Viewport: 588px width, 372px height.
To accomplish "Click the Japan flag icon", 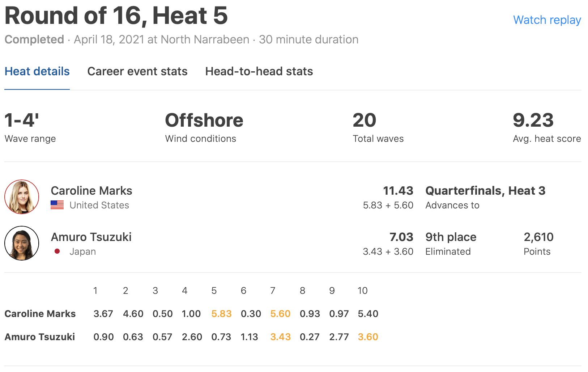I will (57, 251).
